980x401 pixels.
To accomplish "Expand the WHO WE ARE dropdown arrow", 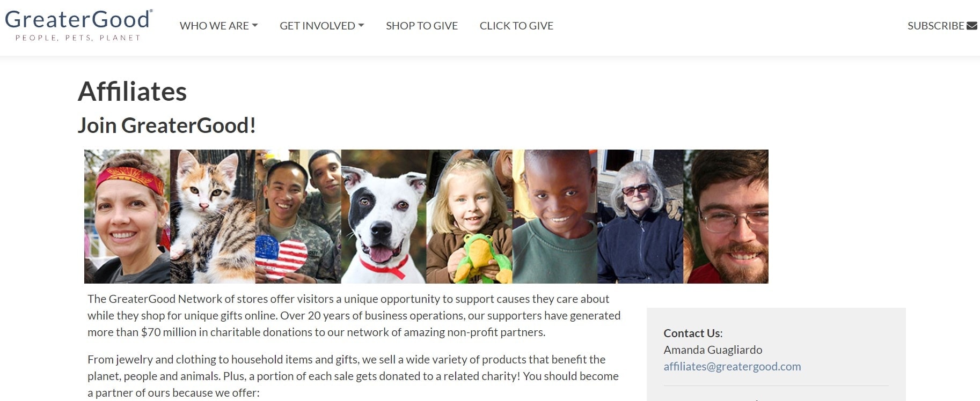I will coord(255,26).
